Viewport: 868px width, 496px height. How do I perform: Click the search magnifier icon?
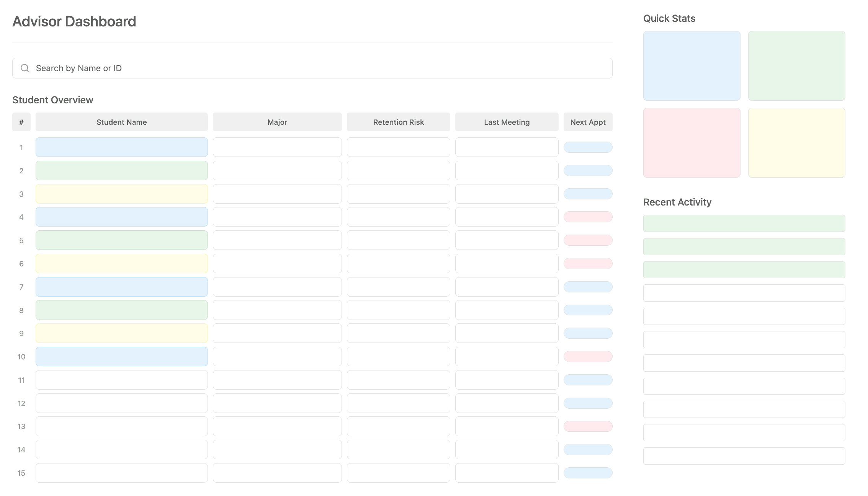pos(25,68)
